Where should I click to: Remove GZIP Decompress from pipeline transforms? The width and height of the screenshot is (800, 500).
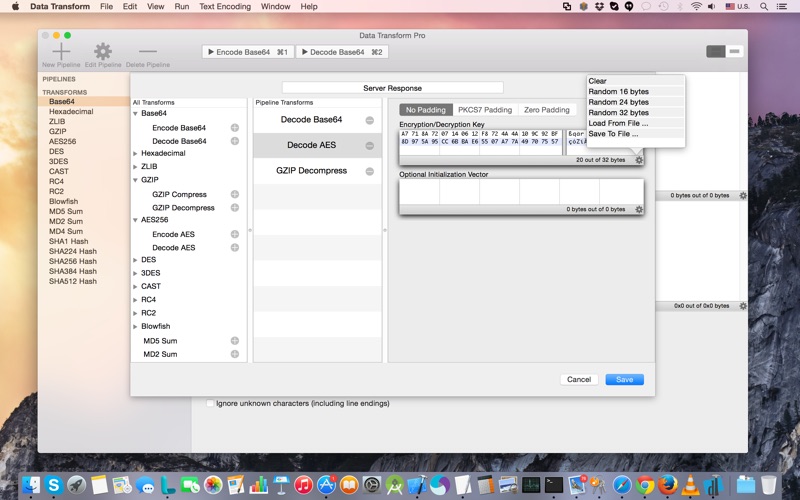[370, 171]
